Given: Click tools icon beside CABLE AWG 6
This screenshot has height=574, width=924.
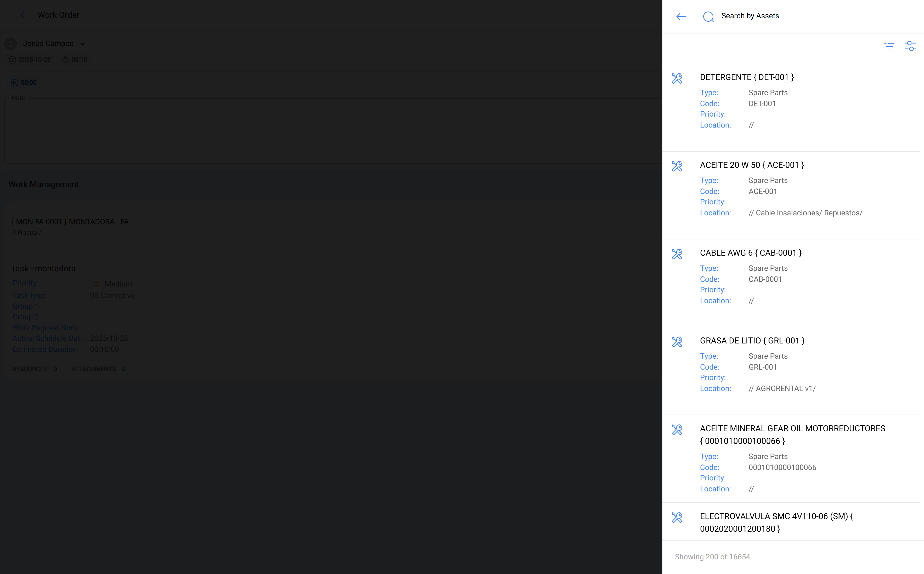Looking at the screenshot, I should 677,254.
